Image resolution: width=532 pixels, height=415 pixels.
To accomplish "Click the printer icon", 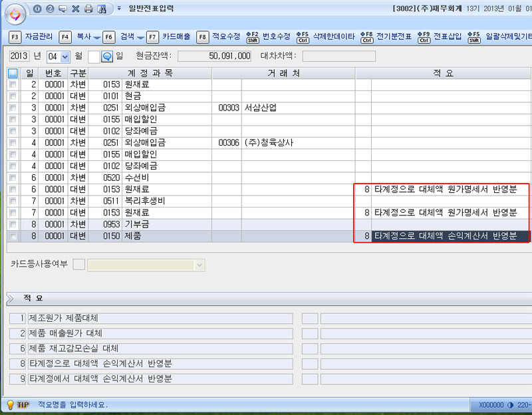I will (88, 9).
